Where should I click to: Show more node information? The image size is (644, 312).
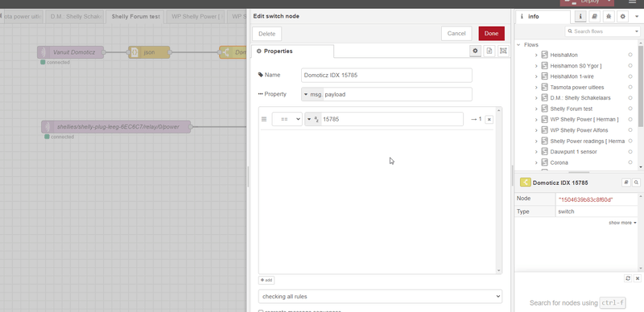(622, 223)
